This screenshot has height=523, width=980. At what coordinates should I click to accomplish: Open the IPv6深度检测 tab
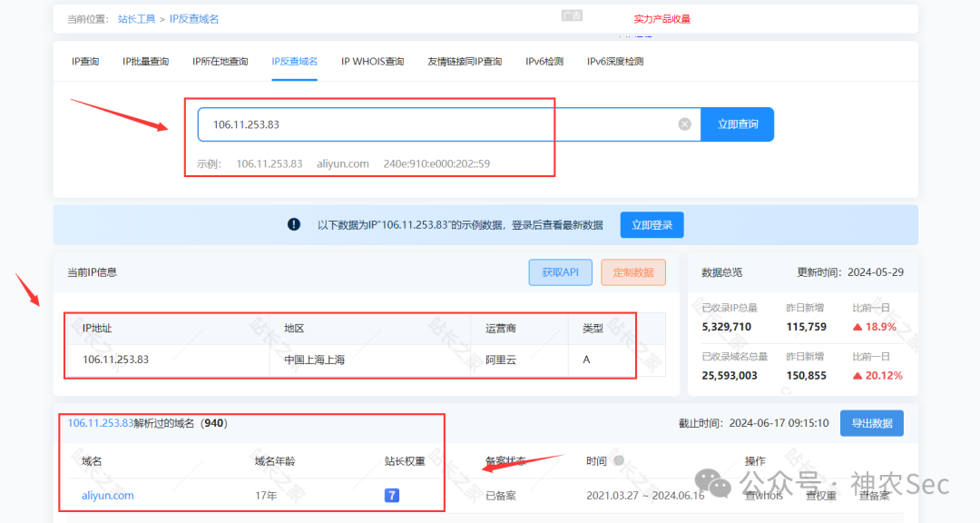(615, 61)
